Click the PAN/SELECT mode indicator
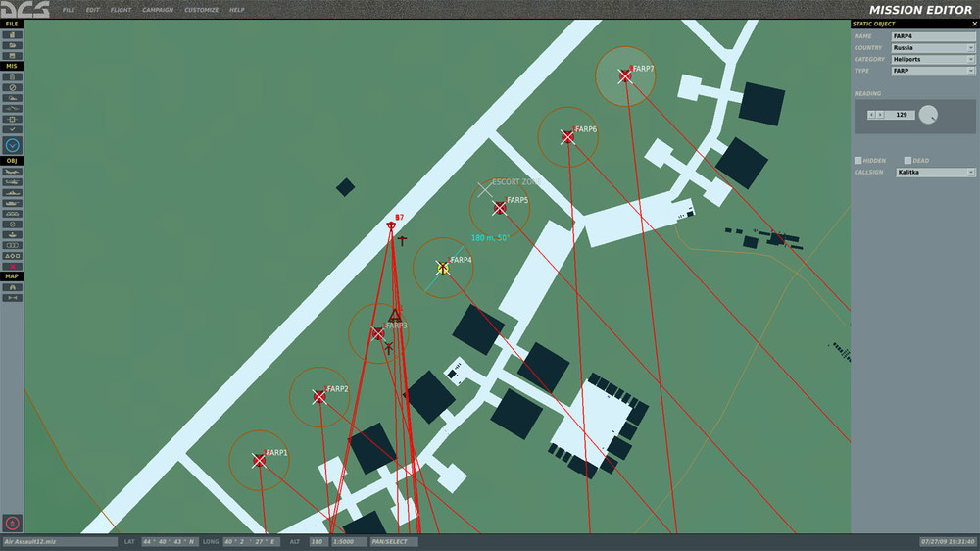The height and width of the screenshot is (551, 980). [394, 541]
